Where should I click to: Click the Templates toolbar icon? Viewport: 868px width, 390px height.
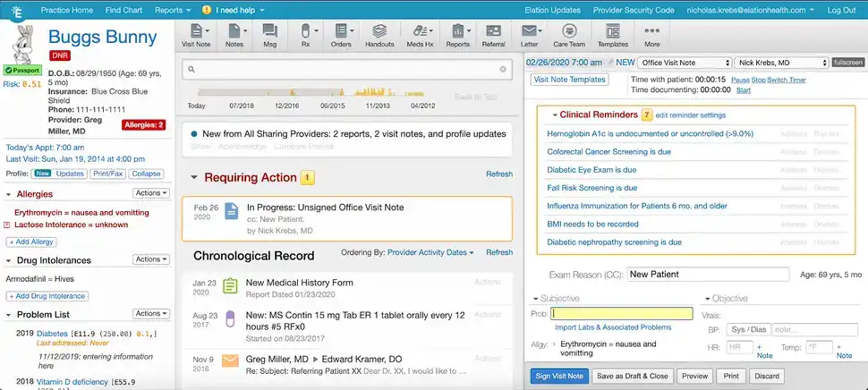(x=613, y=31)
